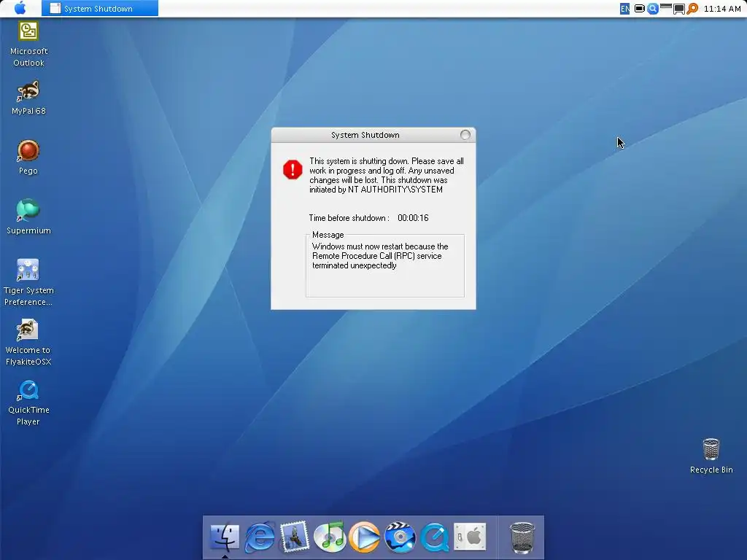Select the Pego desktop shortcut
747x560 pixels.
pos(28,157)
